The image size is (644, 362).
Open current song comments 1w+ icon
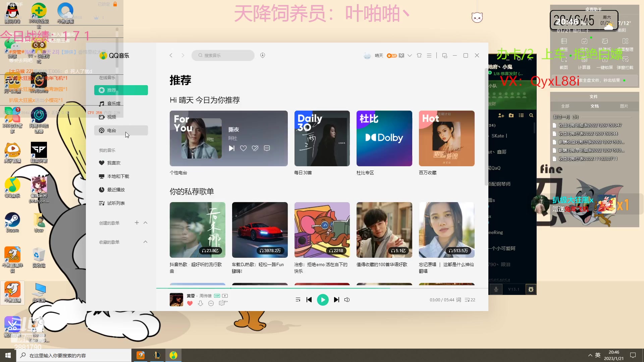(223, 303)
